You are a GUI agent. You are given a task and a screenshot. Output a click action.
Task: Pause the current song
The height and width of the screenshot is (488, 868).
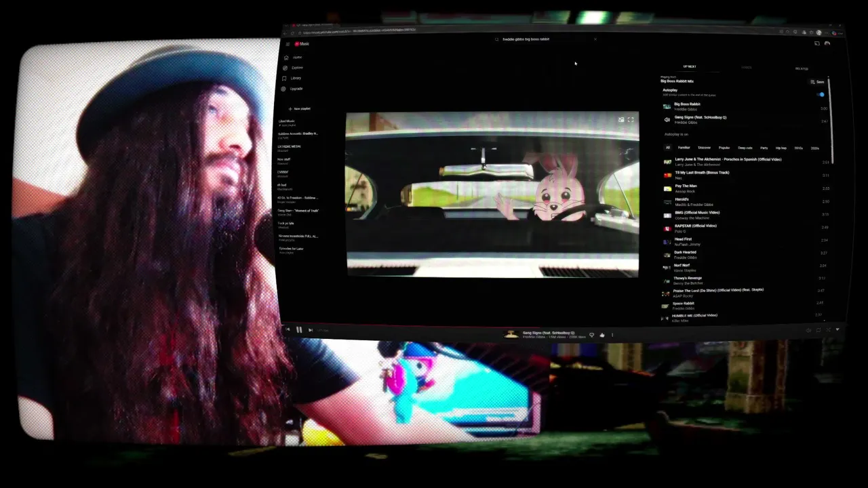(299, 330)
